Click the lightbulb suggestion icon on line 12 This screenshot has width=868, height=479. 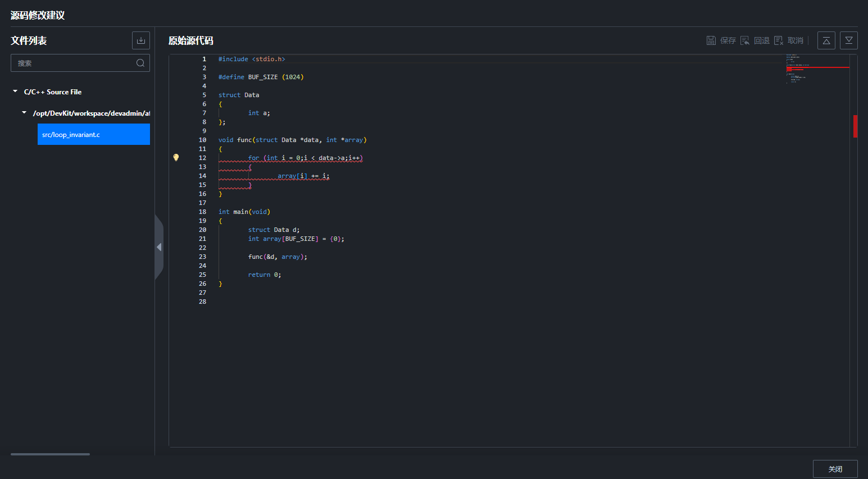coord(176,158)
